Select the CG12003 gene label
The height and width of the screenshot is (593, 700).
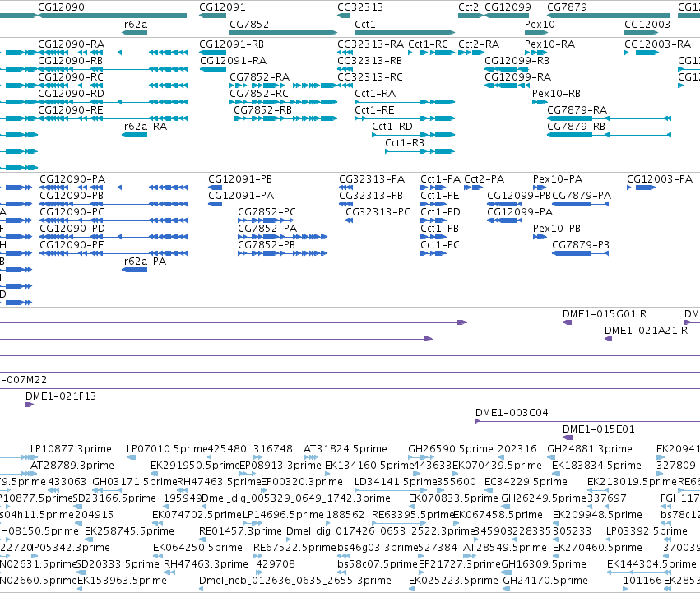coord(647,24)
